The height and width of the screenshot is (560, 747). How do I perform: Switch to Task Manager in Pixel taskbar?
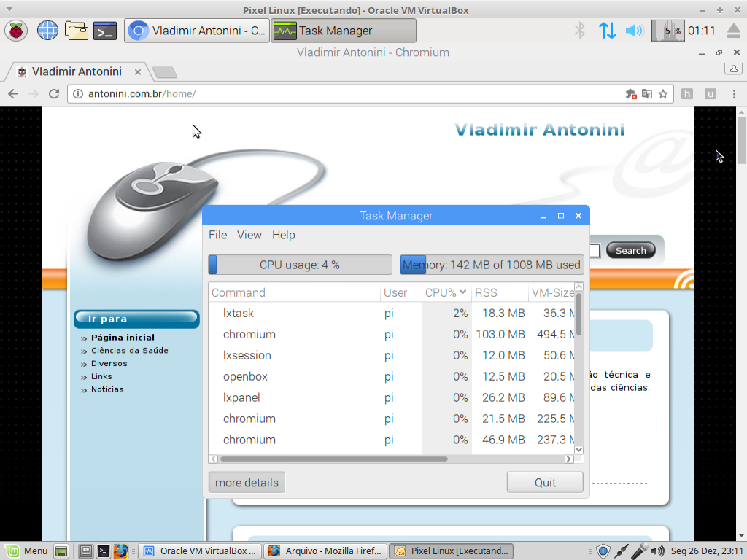tap(344, 31)
